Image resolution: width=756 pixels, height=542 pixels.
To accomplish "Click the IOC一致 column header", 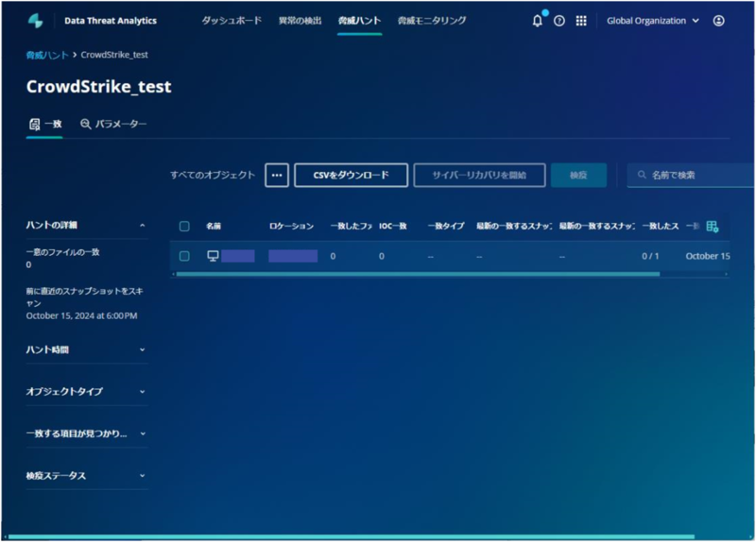I will (393, 226).
